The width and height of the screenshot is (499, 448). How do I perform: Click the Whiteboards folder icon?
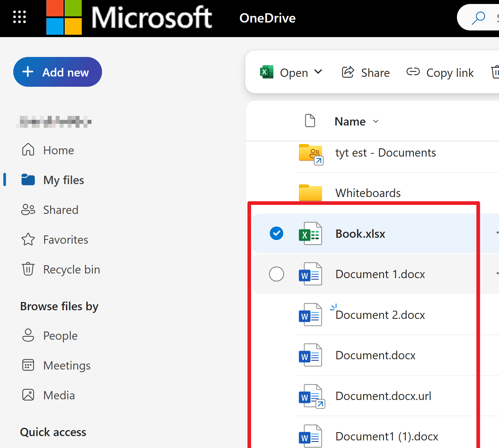tap(310, 193)
